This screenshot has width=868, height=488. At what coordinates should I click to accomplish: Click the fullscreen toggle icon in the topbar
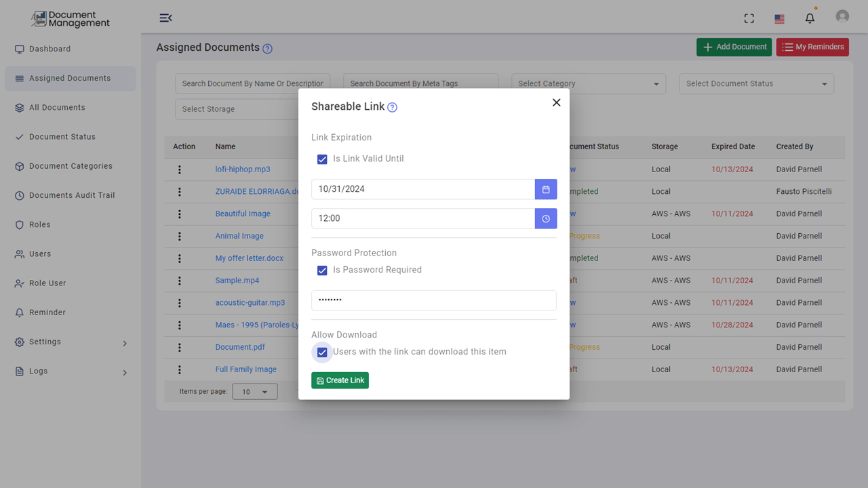coord(749,18)
